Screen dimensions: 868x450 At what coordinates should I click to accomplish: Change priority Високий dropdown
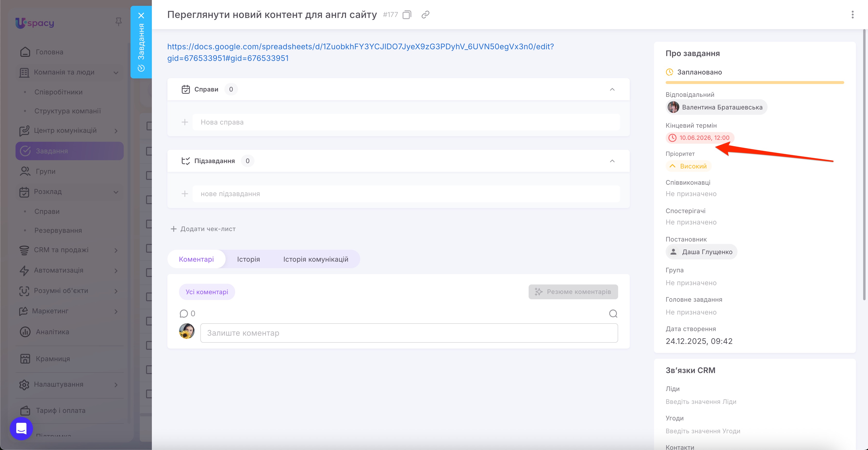pyautogui.click(x=688, y=166)
